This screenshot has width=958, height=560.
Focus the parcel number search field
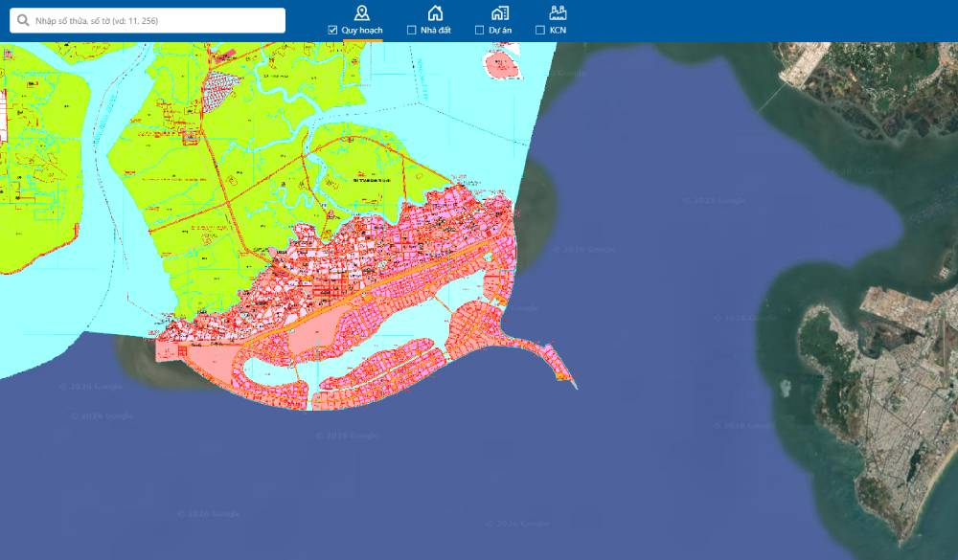click(153, 20)
